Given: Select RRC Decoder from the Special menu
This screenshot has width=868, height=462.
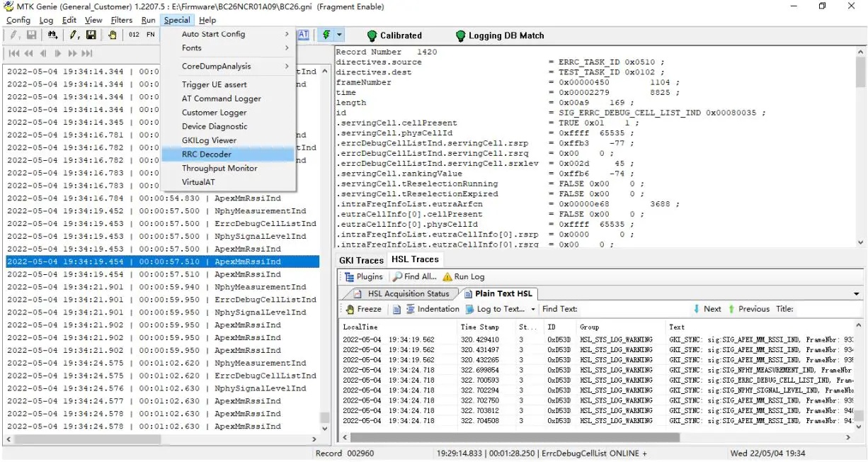Looking at the screenshot, I should coord(207,154).
